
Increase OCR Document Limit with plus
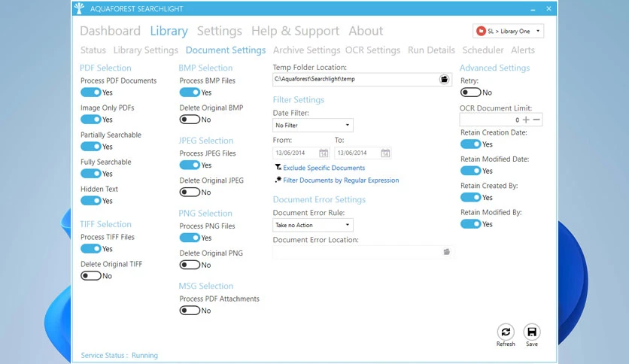coord(526,120)
